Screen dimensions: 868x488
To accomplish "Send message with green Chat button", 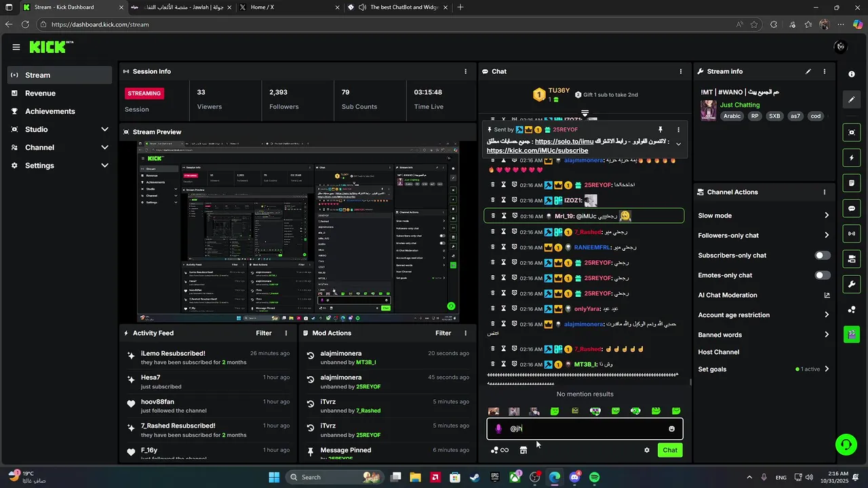I will (670, 450).
